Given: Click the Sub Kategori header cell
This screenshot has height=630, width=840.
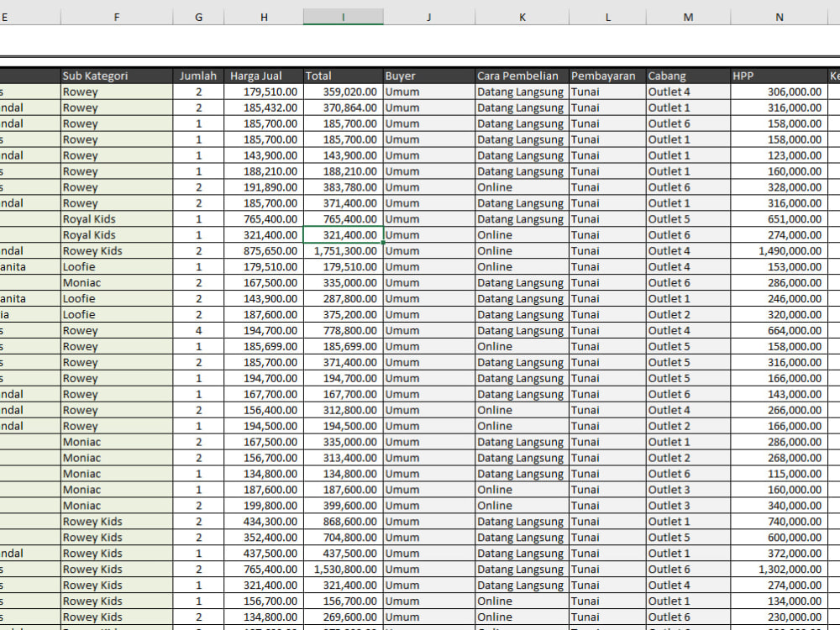Looking at the screenshot, I should tap(117, 76).
